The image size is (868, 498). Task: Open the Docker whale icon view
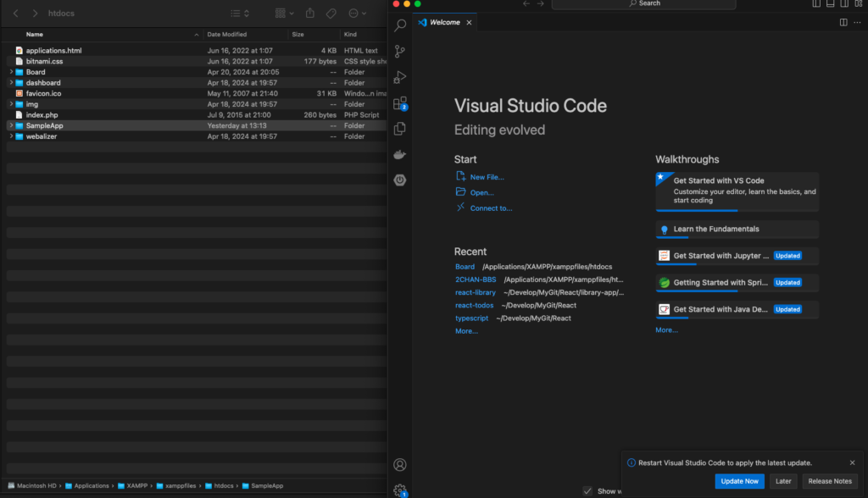400,154
